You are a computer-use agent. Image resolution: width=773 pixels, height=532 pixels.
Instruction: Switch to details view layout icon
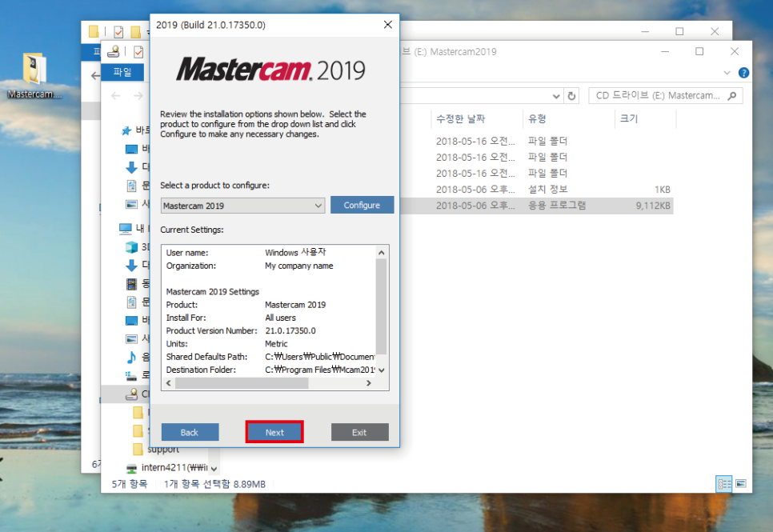(x=723, y=484)
